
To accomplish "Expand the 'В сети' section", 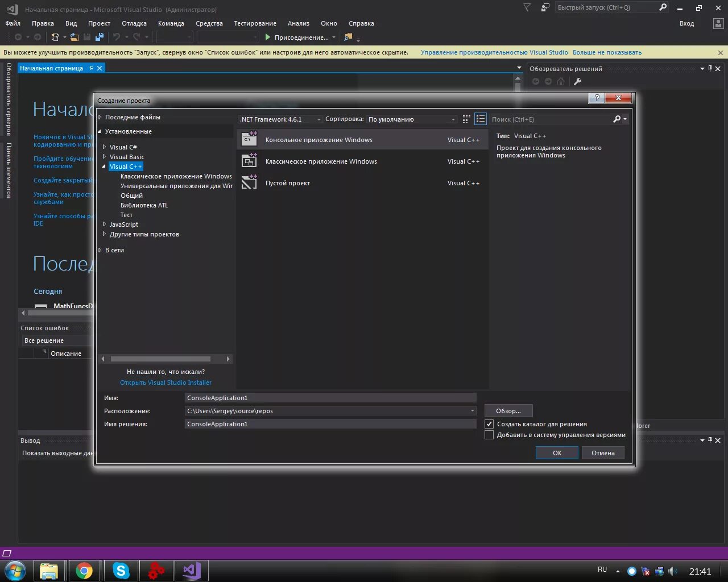I will click(x=100, y=250).
